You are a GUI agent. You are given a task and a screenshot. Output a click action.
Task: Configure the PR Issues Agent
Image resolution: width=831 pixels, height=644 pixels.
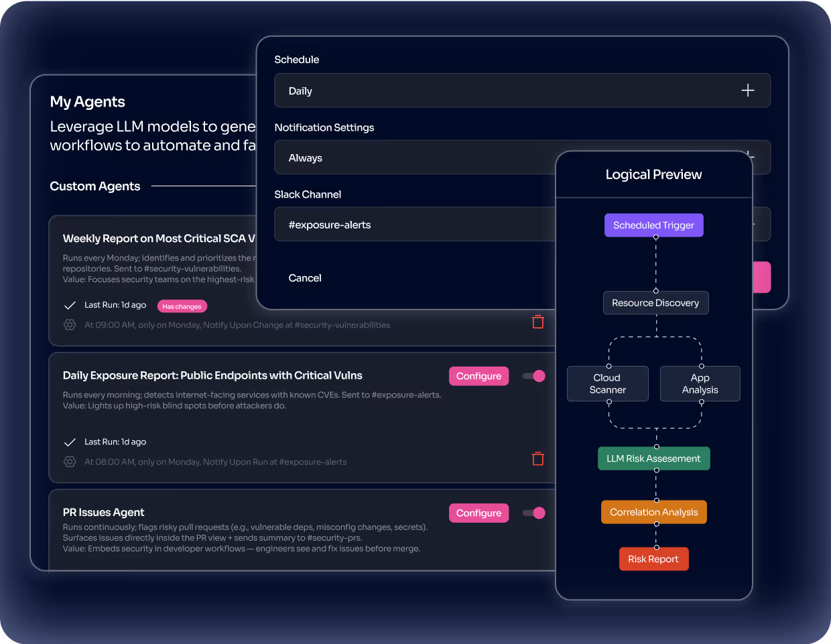(x=479, y=513)
